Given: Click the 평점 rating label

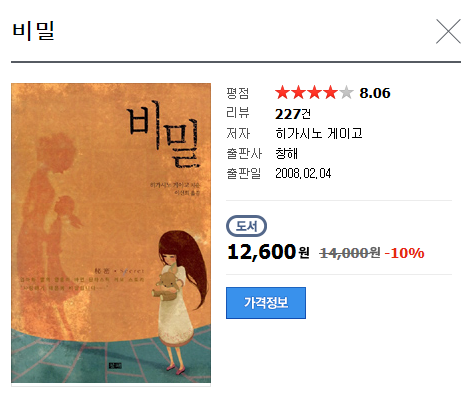Looking at the screenshot, I should click(x=237, y=93).
